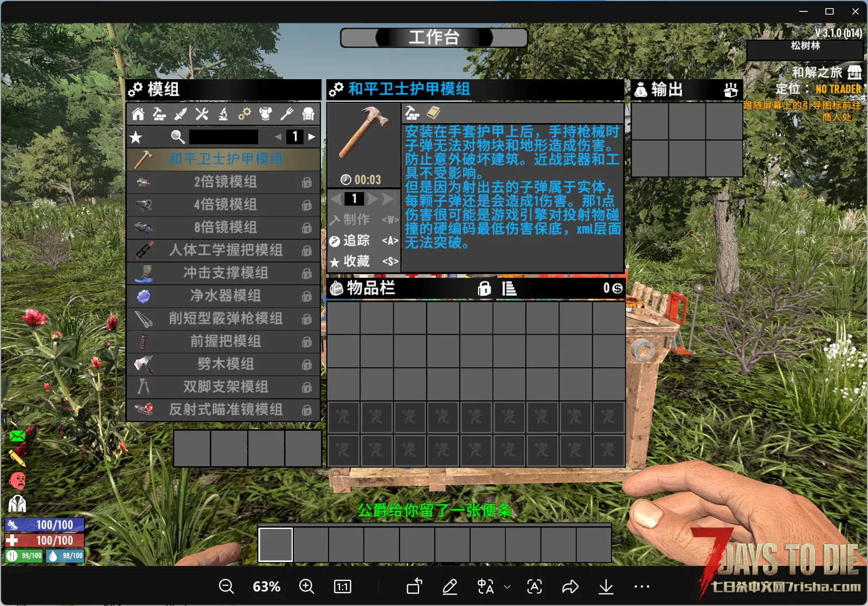Zoom in the image in the viewer
Screen dimensions: 868x606
click(307, 586)
